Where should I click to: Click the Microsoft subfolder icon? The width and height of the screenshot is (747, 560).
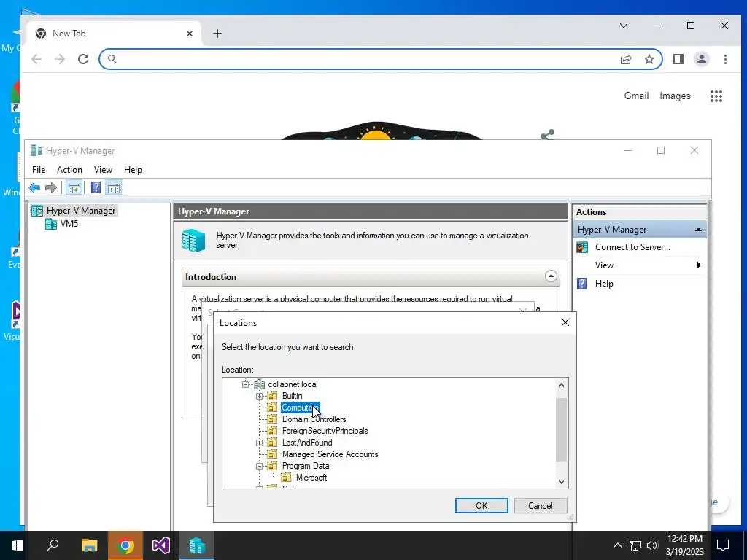pyautogui.click(x=286, y=478)
